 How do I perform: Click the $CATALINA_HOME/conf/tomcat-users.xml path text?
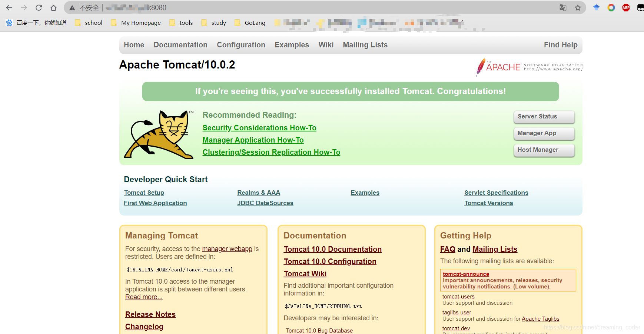[x=180, y=270]
